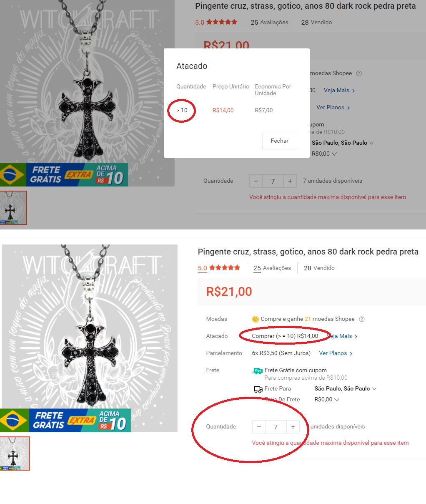426x504 pixels.
Task: Click the delivery truck icon beside Frete Para
Action: (258, 389)
